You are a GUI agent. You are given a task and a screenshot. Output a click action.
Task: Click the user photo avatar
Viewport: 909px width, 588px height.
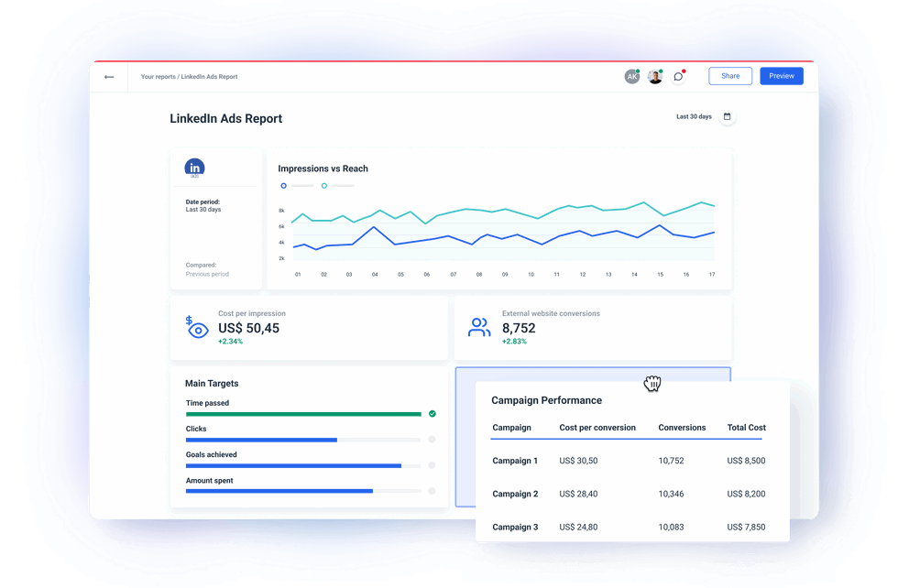click(654, 77)
